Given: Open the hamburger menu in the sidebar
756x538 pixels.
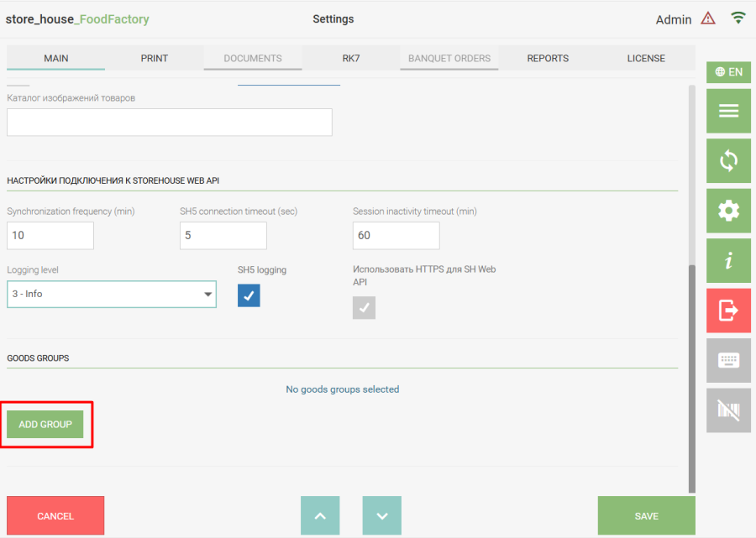Looking at the screenshot, I should click(x=728, y=111).
